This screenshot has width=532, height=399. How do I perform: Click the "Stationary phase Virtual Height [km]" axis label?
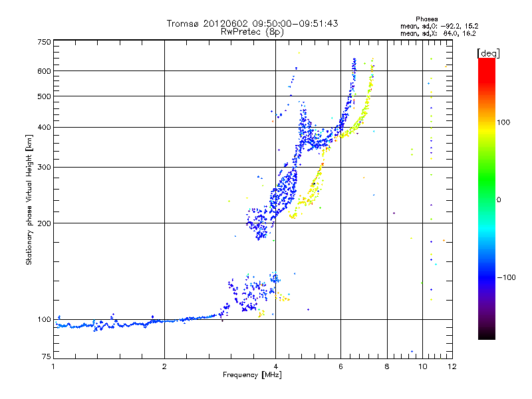[x=29, y=200]
